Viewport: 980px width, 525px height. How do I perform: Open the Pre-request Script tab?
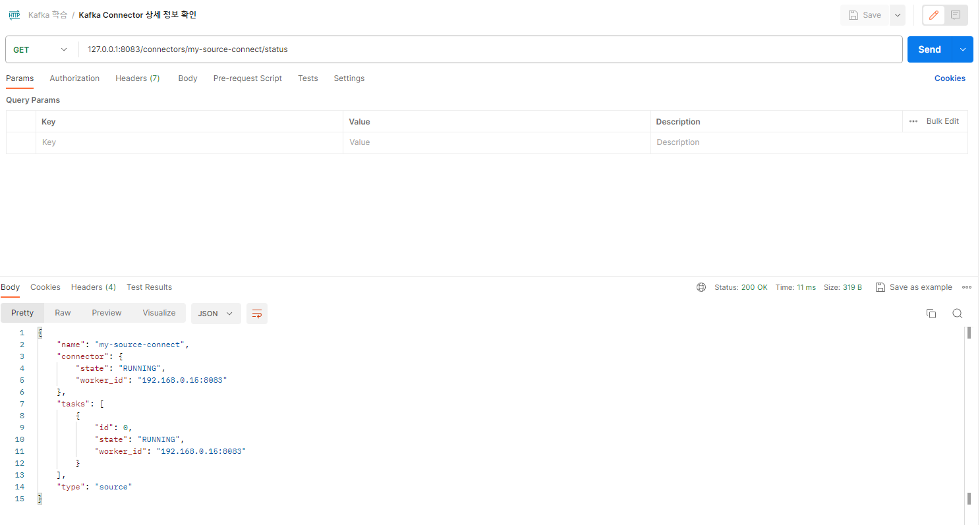[x=248, y=78]
